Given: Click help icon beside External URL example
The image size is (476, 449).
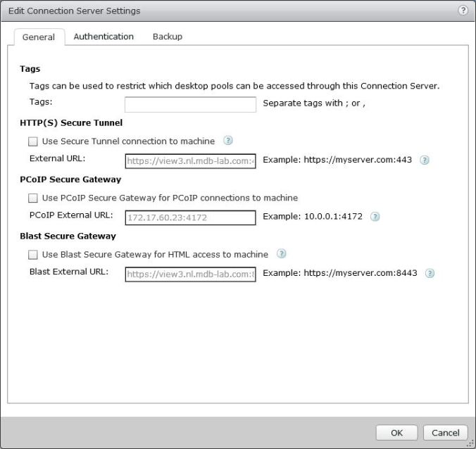Looking at the screenshot, I should coord(425,160).
